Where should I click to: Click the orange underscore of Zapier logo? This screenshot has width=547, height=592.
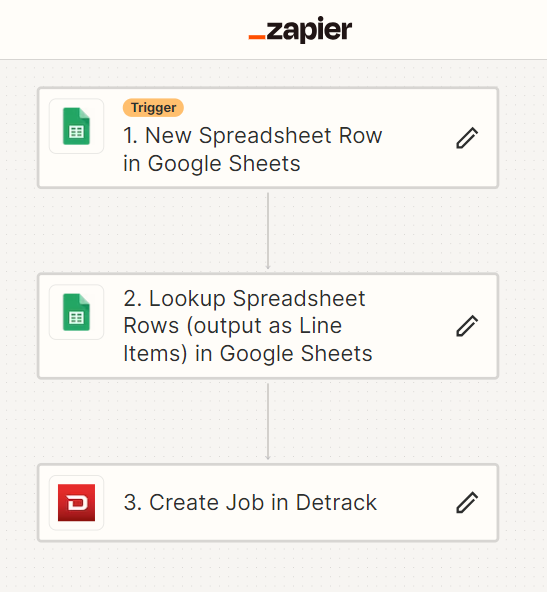[x=257, y=37]
